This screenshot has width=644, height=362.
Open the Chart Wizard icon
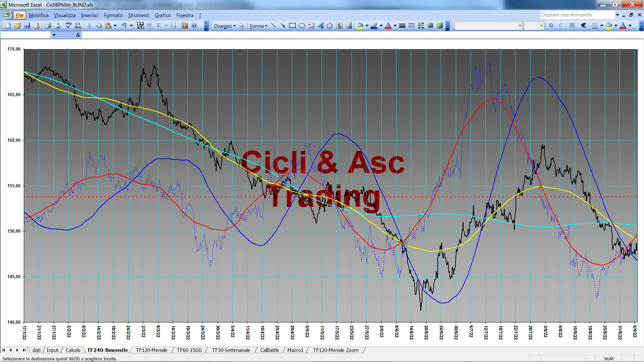pyautogui.click(x=185, y=25)
